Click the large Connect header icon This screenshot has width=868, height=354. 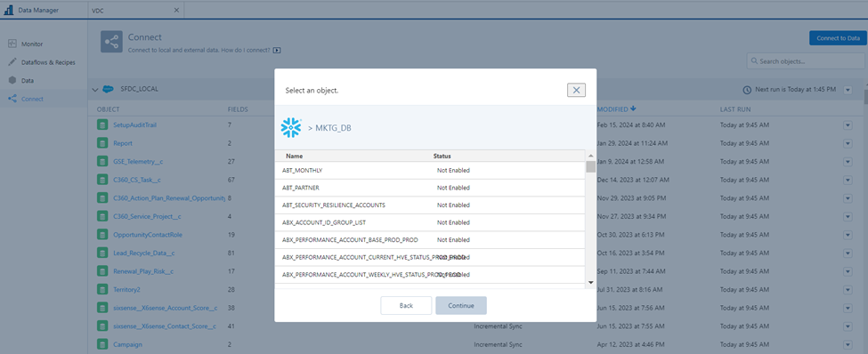(111, 42)
